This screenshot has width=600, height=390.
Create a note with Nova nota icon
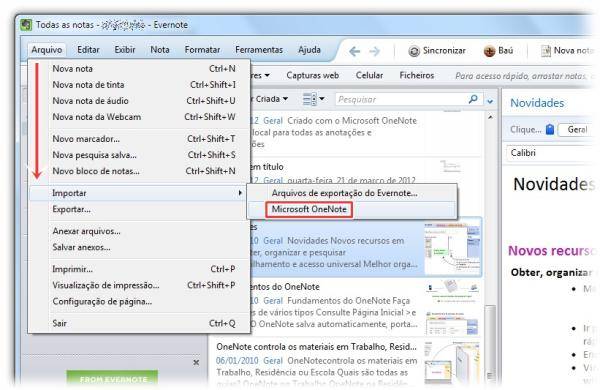pyautogui.click(x=546, y=51)
